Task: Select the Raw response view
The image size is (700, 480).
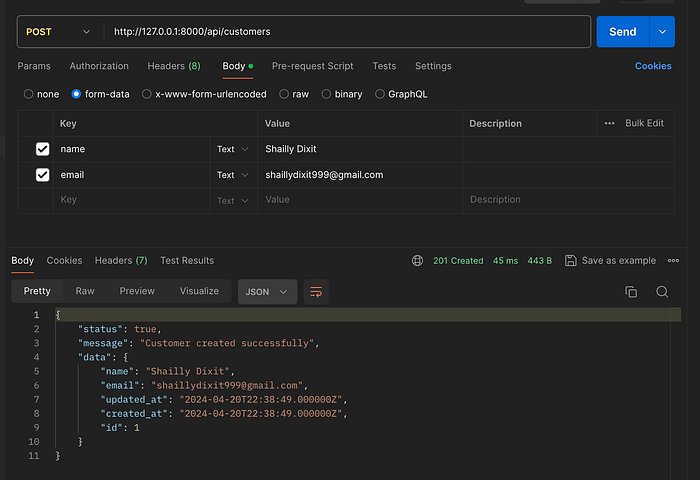Action: pyautogui.click(x=85, y=291)
